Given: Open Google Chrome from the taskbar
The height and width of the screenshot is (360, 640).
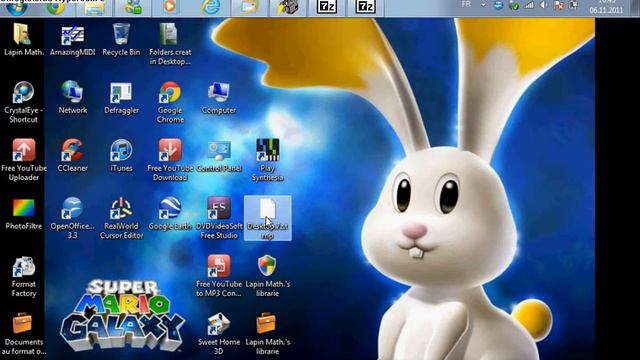Looking at the screenshot, I should pos(56,7).
